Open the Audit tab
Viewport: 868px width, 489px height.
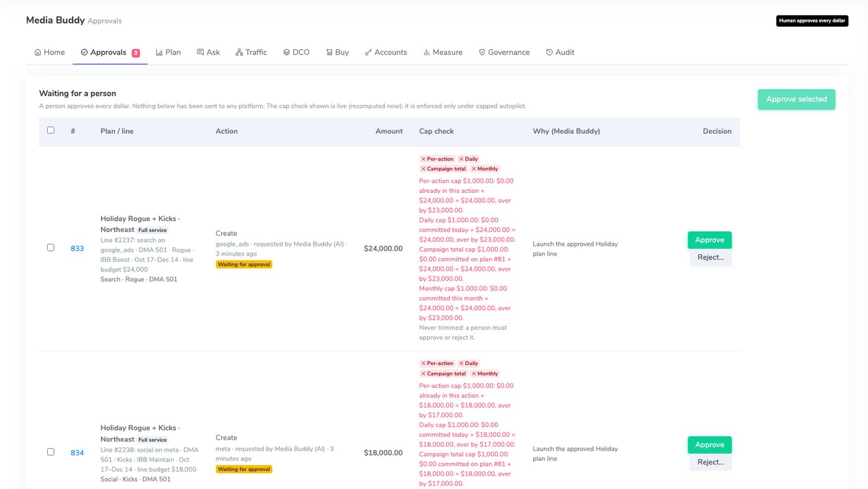pos(560,53)
